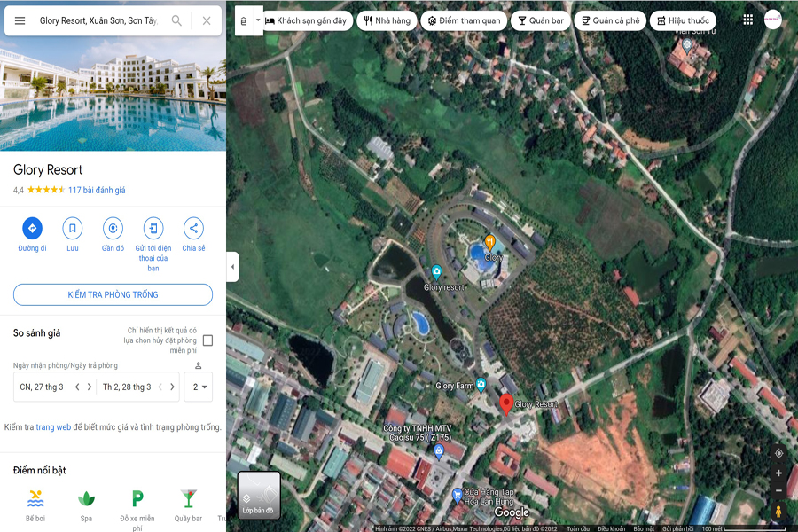Open Google apps grid icon
Image resolution: width=798 pixels, height=532 pixels.
[747, 20]
